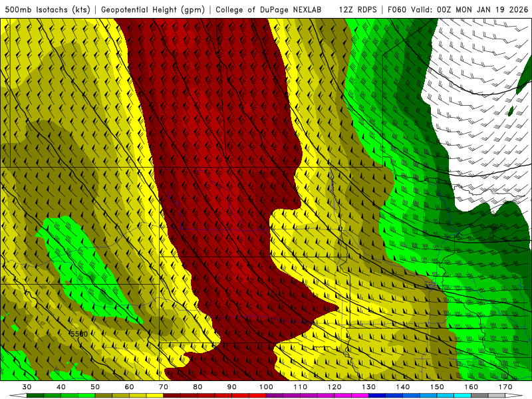Viewport: 532px width, 399px height.
Task: Click the "140" colorbar label
Action: coord(403,387)
